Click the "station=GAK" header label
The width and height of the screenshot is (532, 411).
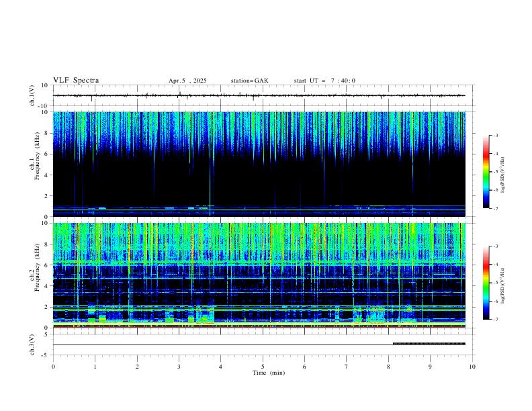(x=249, y=81)
